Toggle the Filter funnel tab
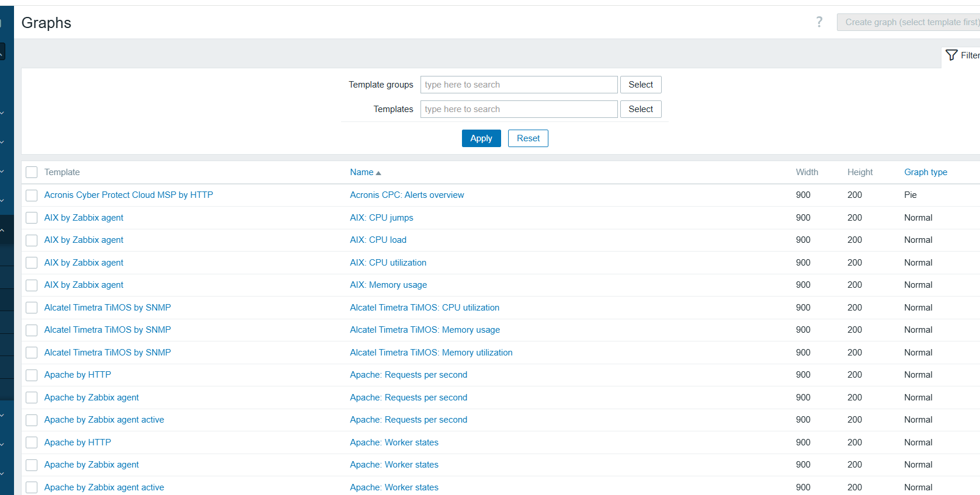The image size is (980, 495). pos(961,55)
